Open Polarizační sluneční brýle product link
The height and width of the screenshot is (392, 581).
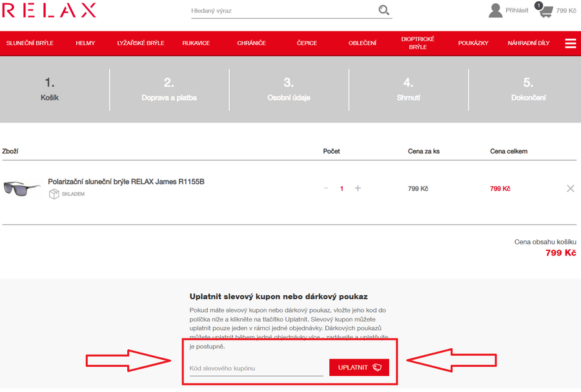[126, 182]
